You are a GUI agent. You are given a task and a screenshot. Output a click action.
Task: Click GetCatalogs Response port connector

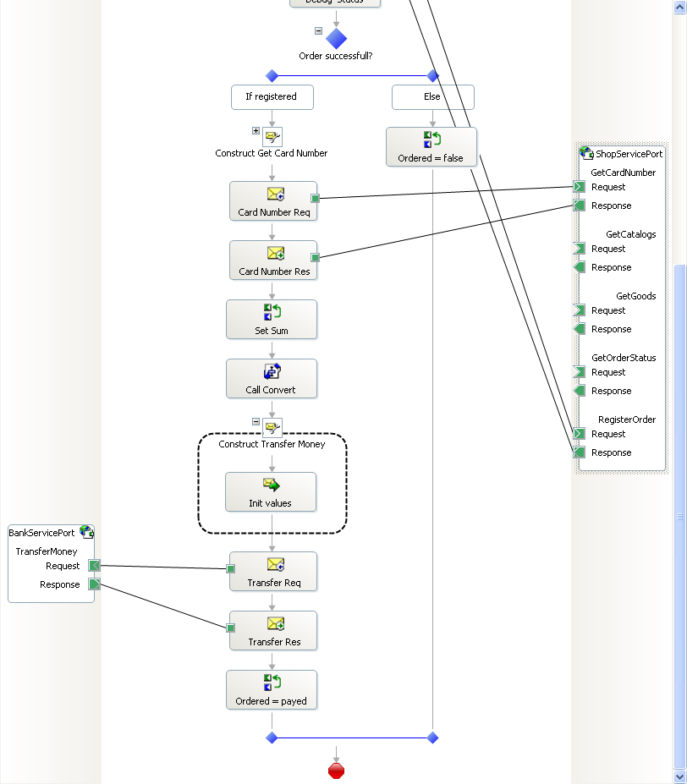[x=579, y=267]
